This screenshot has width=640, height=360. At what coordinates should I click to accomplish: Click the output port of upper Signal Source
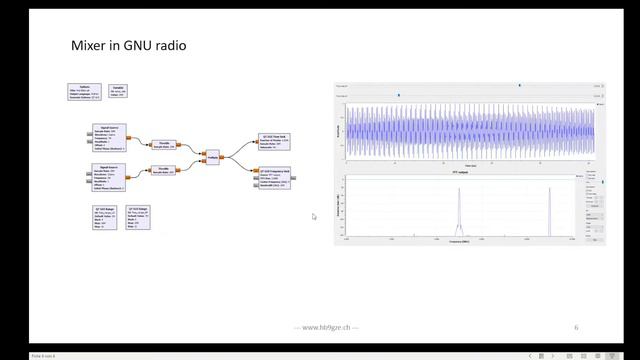click(129, 138)
